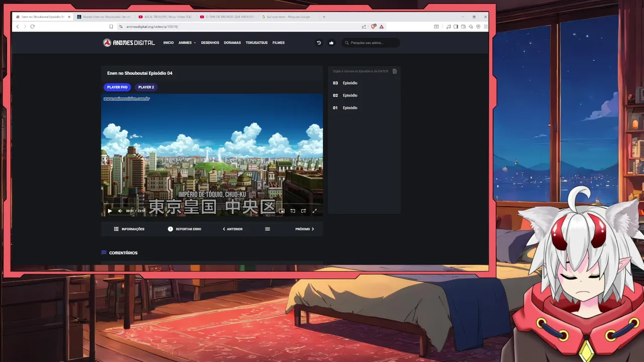Toggle the browser sidebar panel icon
The height and width of the screenshot is (362, 644).
[456, 27]
